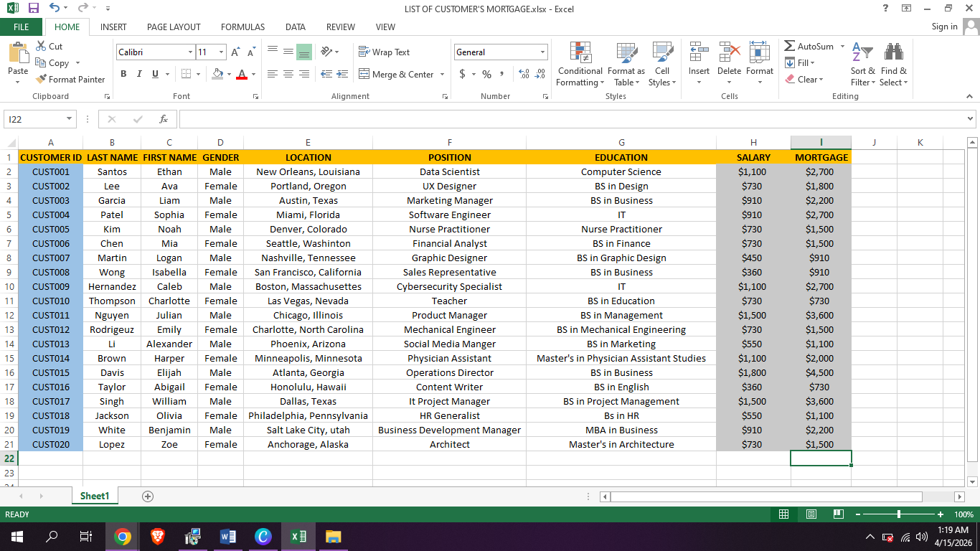Open the FILE tab

pyautogui.click(x=22, y=27)
